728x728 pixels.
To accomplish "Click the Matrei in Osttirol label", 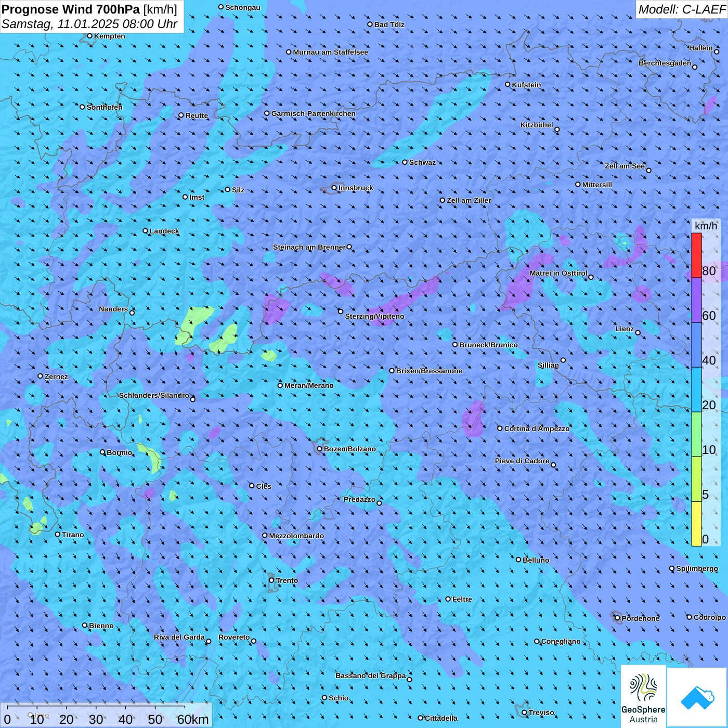I will tap(558, 273).
